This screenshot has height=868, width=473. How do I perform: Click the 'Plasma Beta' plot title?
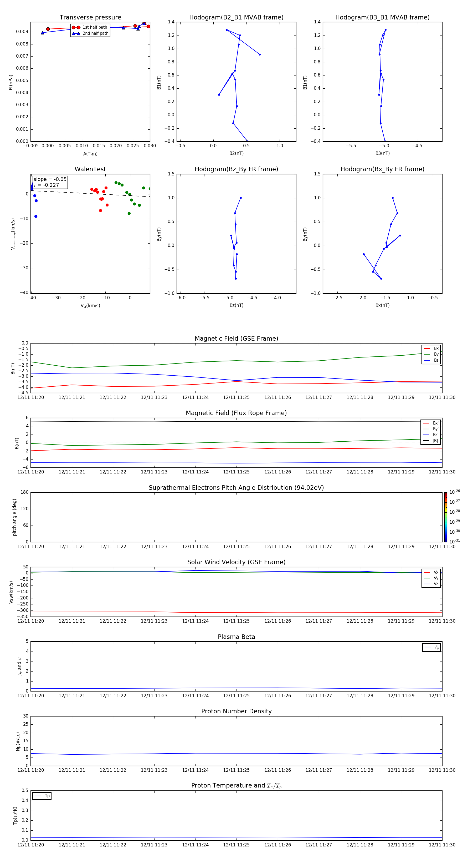(236, 637)
